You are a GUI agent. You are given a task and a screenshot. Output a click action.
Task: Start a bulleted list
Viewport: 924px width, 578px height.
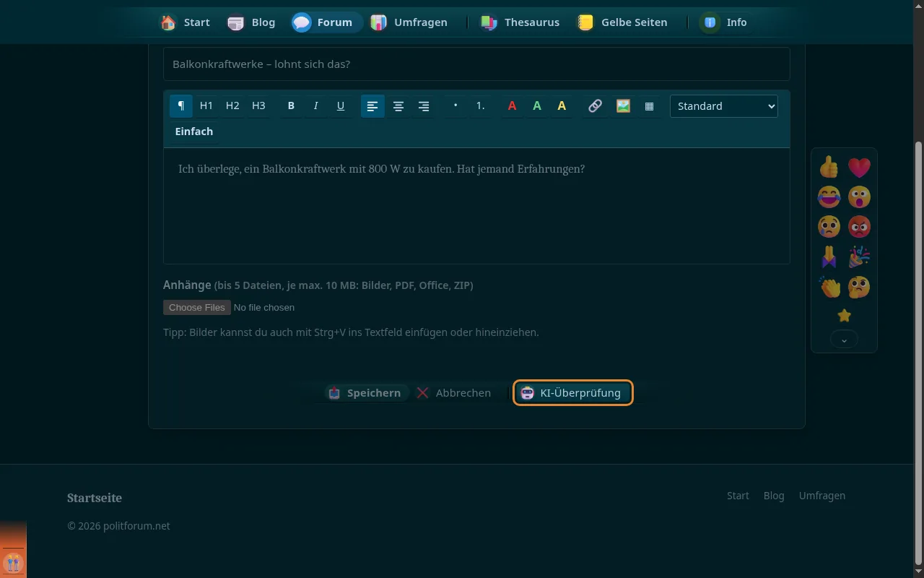(x=456, y=106)
